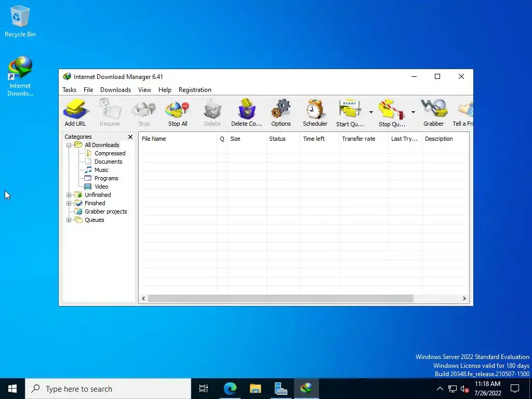Open the File menu
This screenshot has height=399, width=532.
click(88, 90)
